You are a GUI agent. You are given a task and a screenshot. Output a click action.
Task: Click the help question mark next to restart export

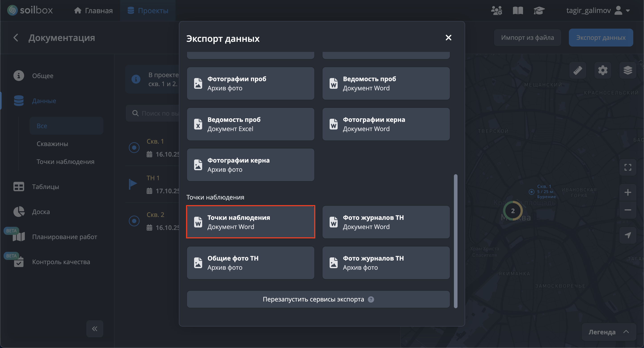click(x=371, y=299)
